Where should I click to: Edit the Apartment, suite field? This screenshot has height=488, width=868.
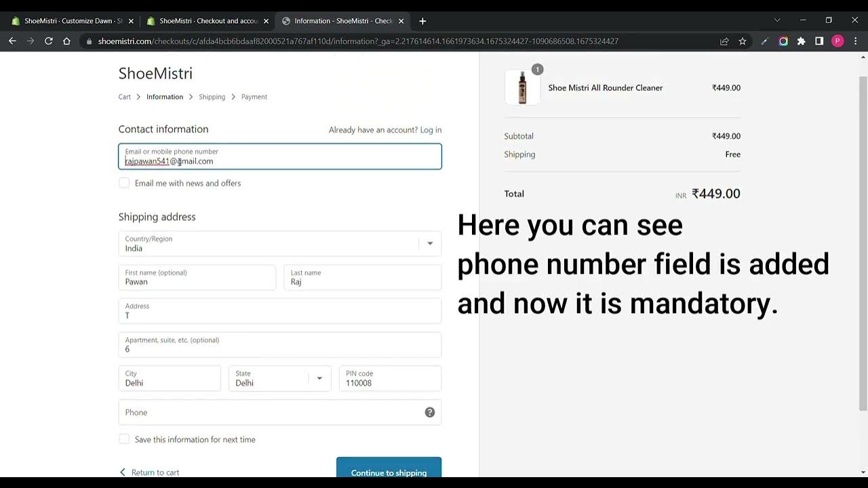tap(280, 344)
